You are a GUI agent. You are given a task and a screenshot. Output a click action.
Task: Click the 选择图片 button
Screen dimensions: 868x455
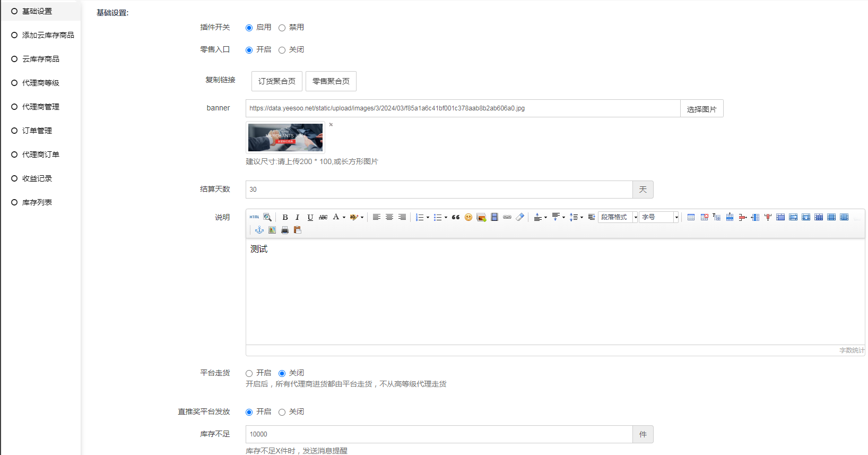701,109
